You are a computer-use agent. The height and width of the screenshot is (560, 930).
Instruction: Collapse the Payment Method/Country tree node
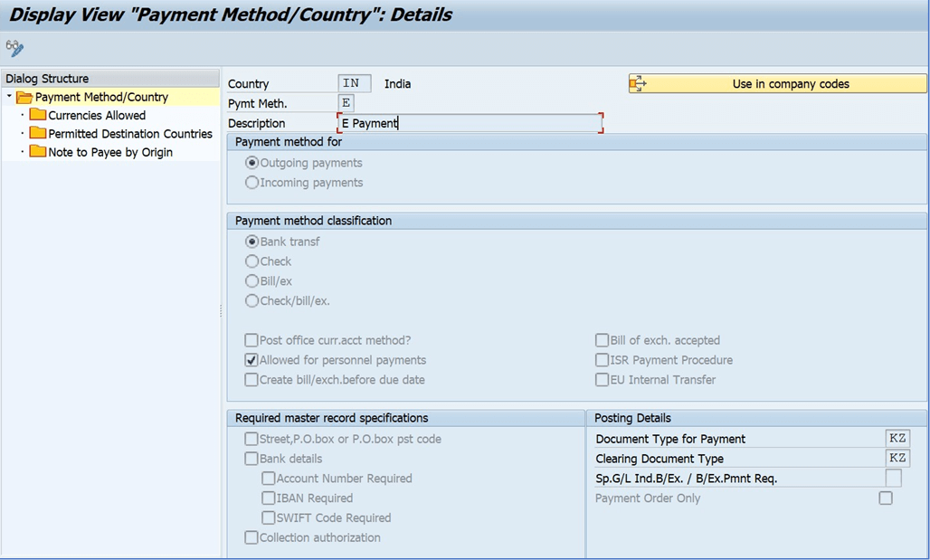pyautogui.click(x=10, y=97)
